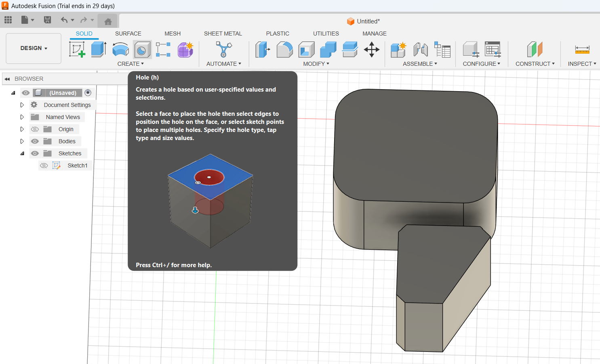Image resolution: width=600 pixels, height=364 pixels.
Task: Open the MODIFY dropdown menu
Action: pyautogui.click(x=316, y=64)
